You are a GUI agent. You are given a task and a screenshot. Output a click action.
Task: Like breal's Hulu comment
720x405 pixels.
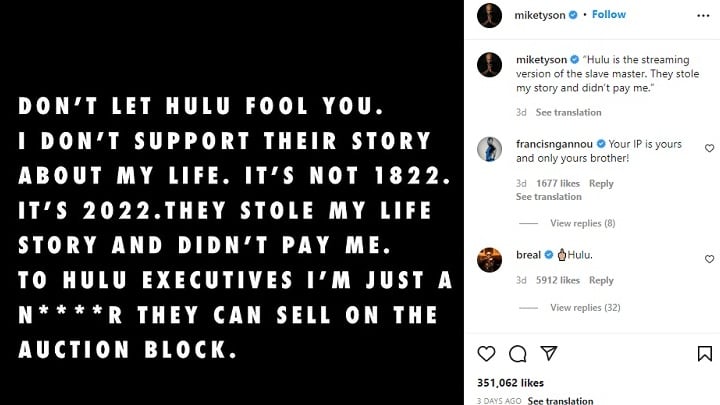click(709, 258)
